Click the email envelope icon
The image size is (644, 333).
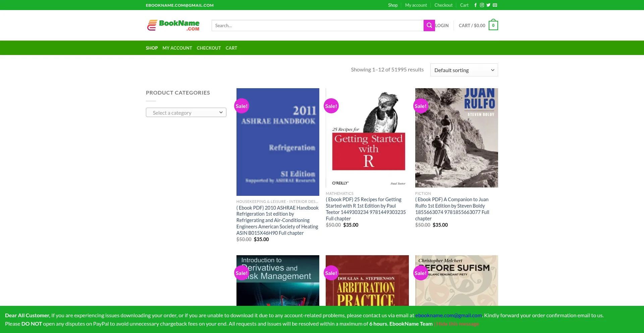[x=495, y=5]
